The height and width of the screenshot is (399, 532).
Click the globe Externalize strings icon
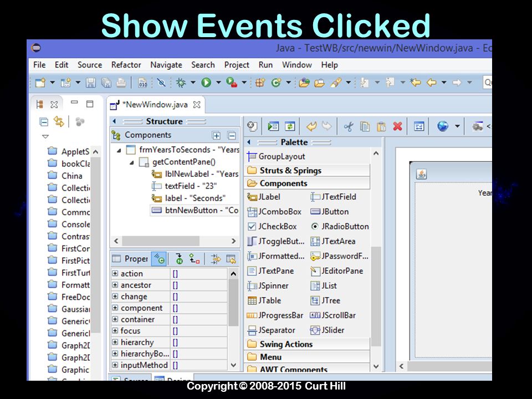[x=443, y=126]
